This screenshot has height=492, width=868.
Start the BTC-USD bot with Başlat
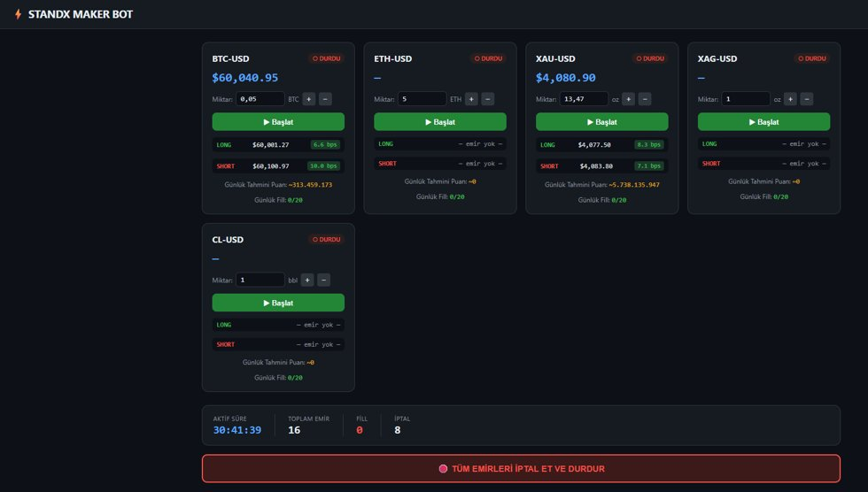pyautogui.click(x=278, y=121)
